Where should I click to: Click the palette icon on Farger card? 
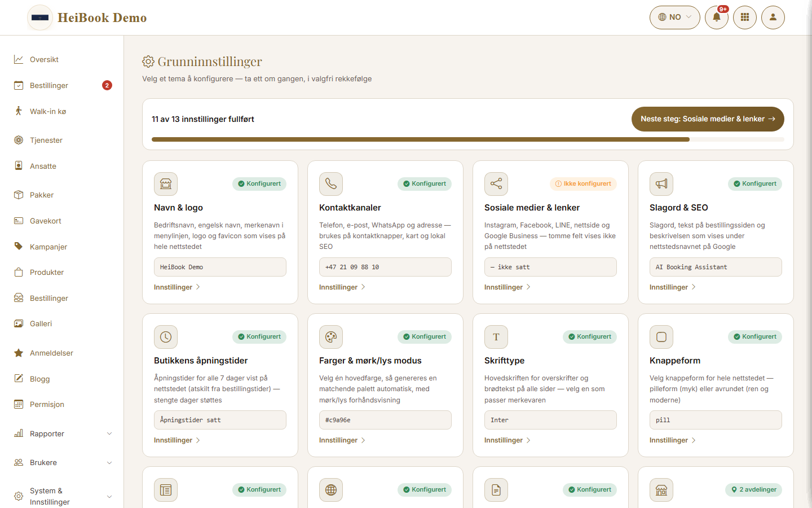coord(331,337)
